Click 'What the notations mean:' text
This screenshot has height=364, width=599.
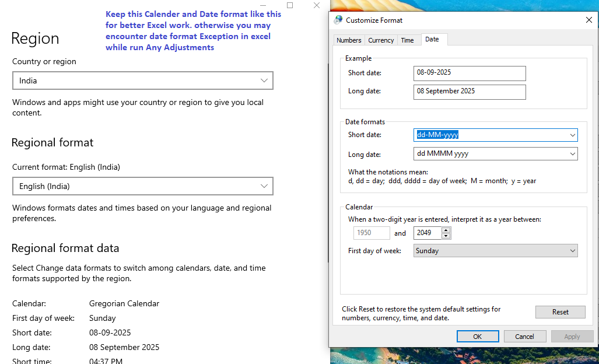coord(388,172)
